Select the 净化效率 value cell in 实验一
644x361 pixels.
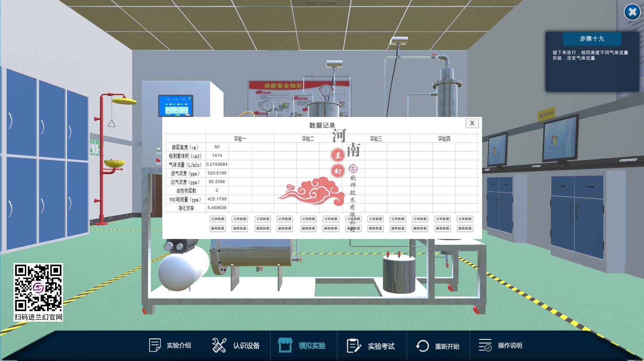[217, 208]
